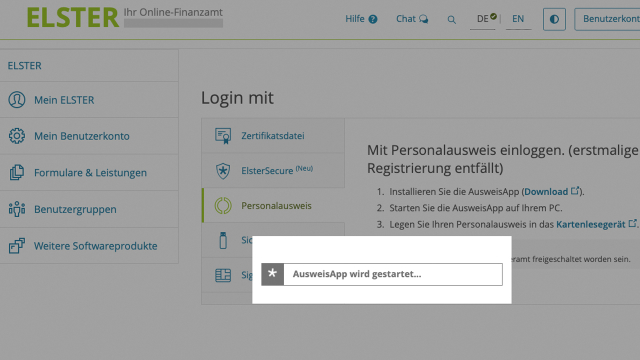640x360 pixels.
Task: Click the ELSTER logo
Action: pos(73,18)
